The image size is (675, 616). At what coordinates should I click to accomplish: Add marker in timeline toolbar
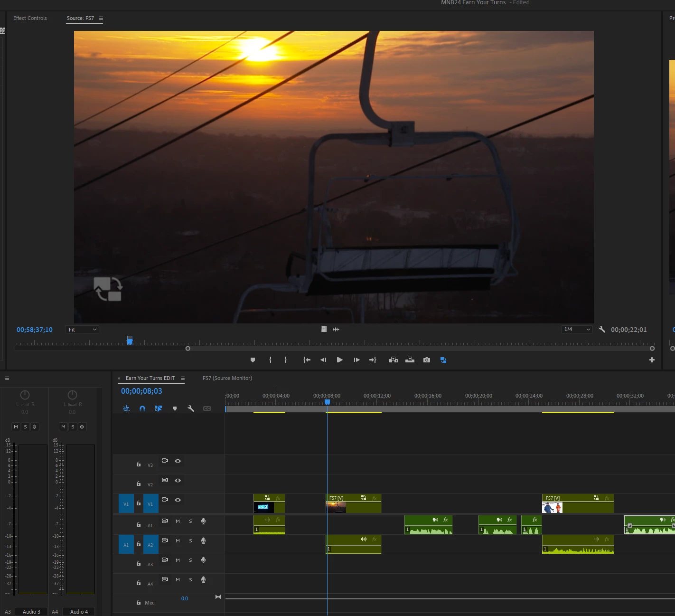pyautogui.click(x=175, y=408)
